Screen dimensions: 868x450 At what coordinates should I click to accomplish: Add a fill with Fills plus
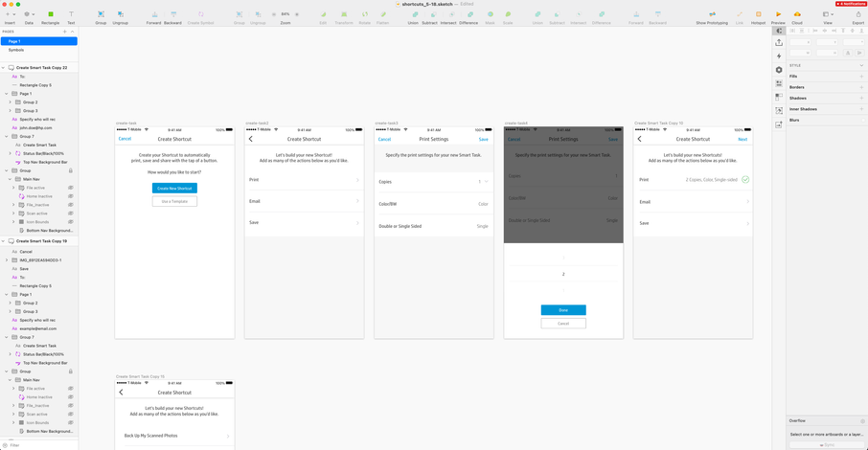click(x=861, y=77)
